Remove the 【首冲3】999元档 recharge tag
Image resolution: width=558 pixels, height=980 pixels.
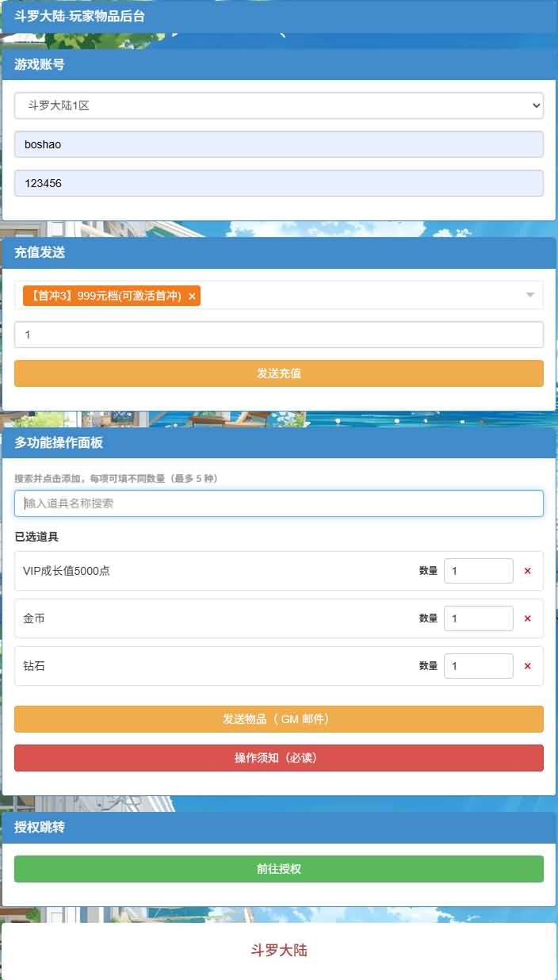192,296
